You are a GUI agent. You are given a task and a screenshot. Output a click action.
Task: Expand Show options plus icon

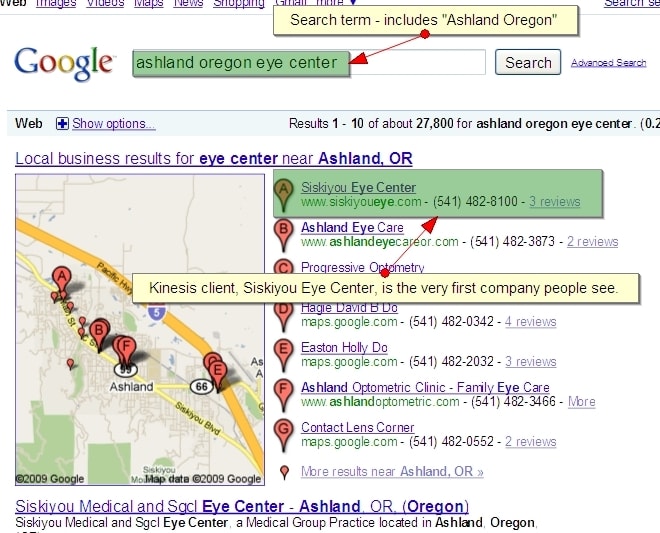click(62, 124)
